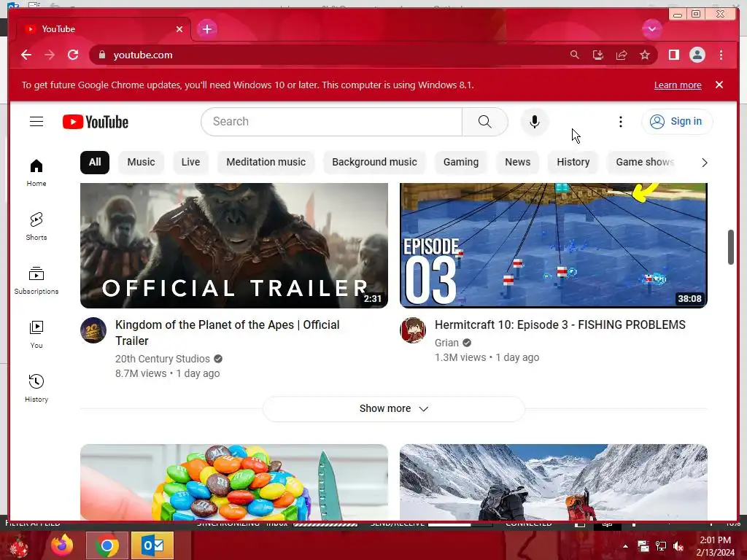Image resolution: width=747 pixels, height=560 pixels.
Task: Go back with browser back arrow
Action: tap(26, 55)
